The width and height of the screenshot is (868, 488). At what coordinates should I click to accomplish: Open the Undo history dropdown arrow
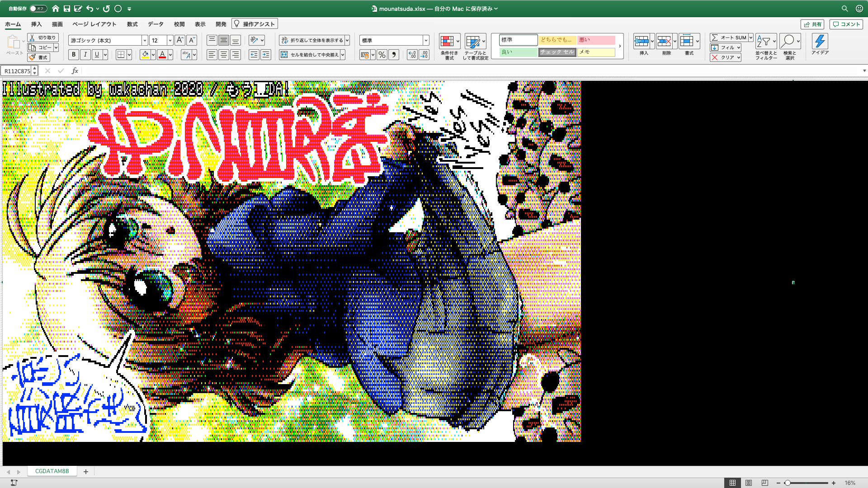[x=98, y=9]
